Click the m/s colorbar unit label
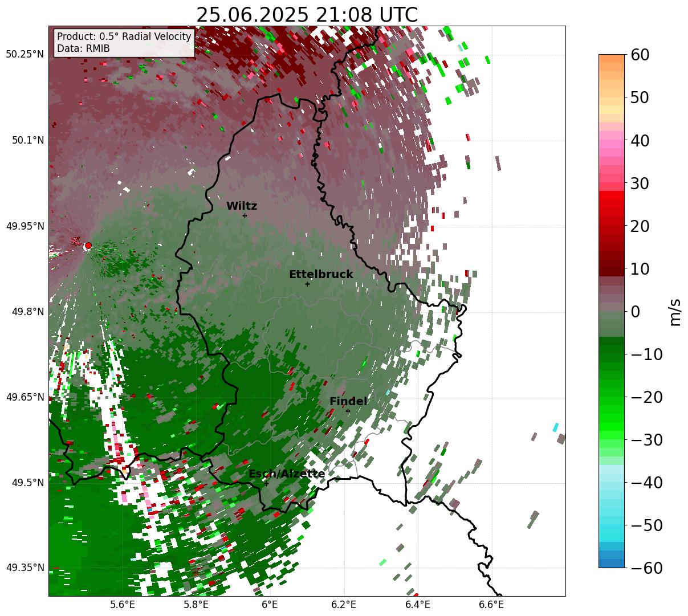Screen dimensions: 688x616 [x=675, y=311]
